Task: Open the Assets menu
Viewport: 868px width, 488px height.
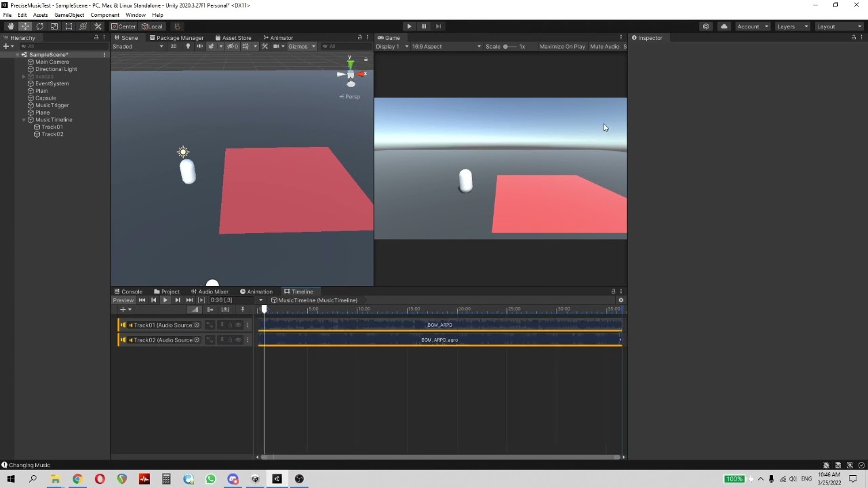Action: click(40, 15)
